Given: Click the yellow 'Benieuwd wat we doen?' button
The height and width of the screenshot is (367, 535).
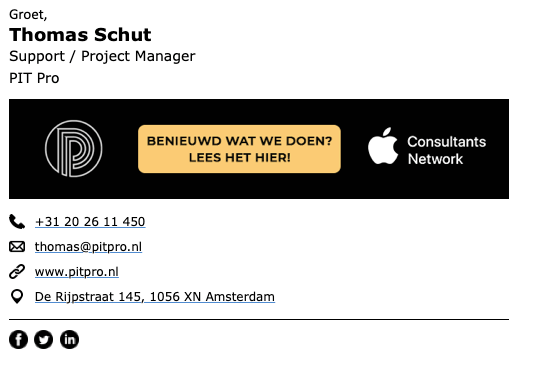Looking at the screenshot, I should 239,149.
